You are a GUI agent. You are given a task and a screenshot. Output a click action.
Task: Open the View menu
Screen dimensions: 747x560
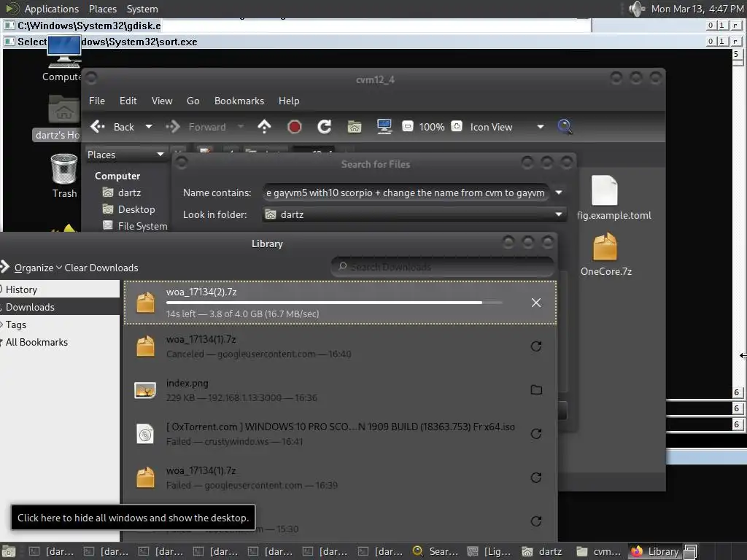pyautogui.click(x=162, y=101)
